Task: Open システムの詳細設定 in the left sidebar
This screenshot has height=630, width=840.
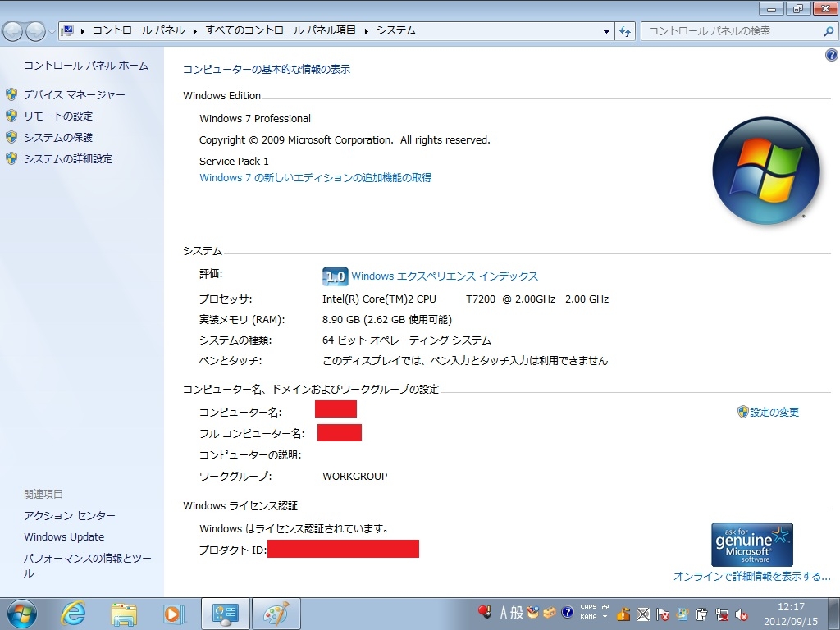Action: (x=67, y=159)
